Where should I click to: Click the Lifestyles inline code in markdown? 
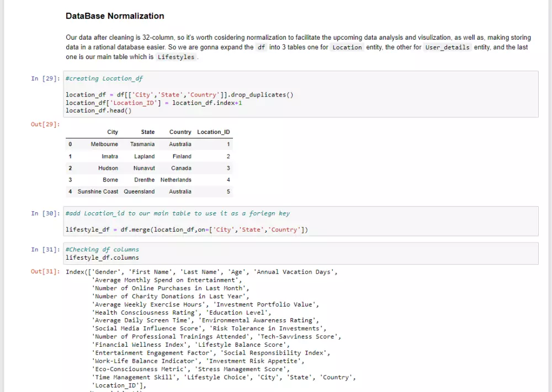pyautogui.click(x=176, y=57)
